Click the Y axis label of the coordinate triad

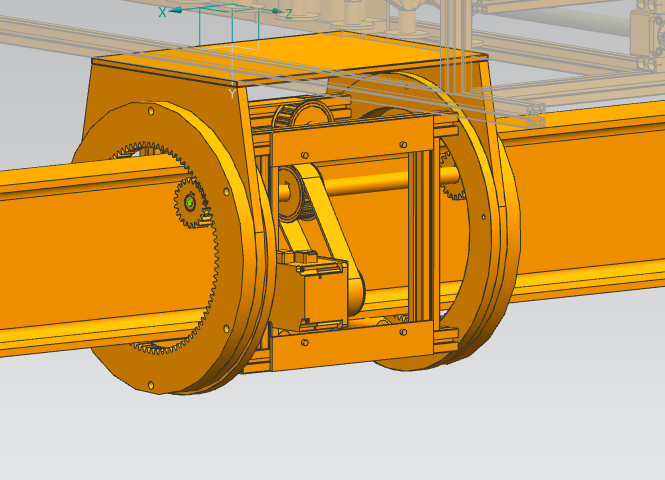232,94
